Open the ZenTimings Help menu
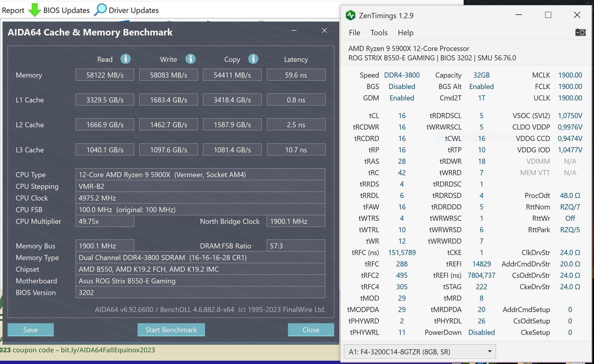 point(405,33)
